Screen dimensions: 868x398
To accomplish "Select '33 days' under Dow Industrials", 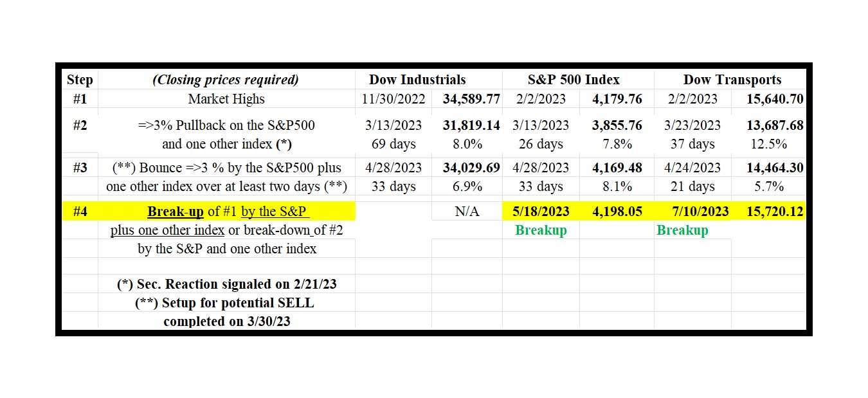I will 393,186.
